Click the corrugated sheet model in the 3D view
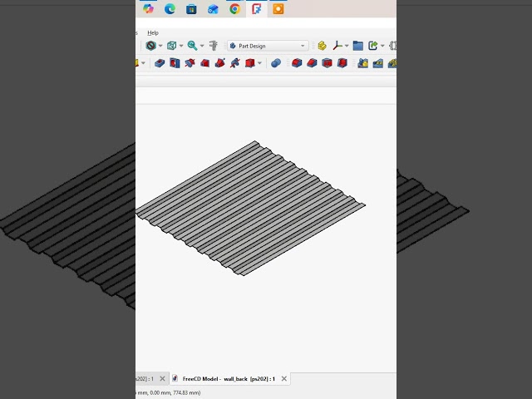 250,209
